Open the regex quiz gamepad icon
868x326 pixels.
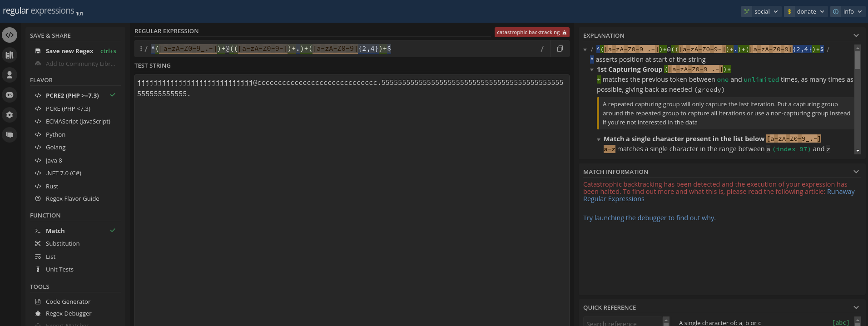10,95
